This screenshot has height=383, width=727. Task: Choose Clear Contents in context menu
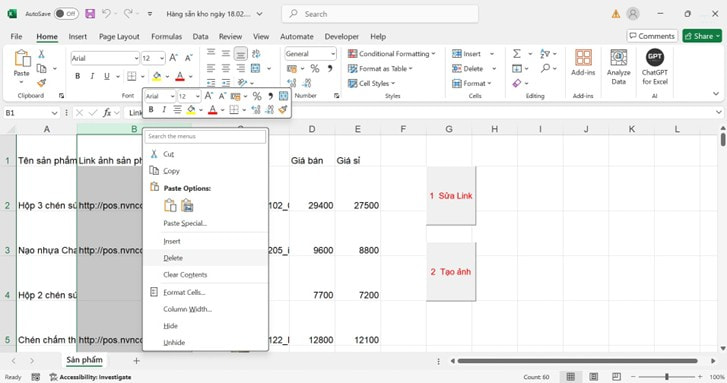tap(205, 274)
